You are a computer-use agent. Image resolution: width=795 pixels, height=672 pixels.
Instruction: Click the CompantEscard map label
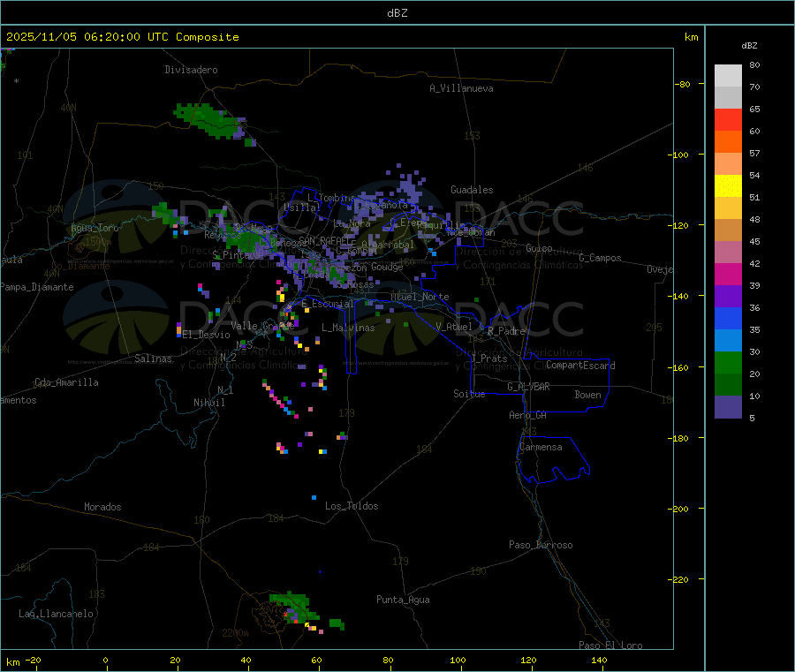tap(580, 365)
